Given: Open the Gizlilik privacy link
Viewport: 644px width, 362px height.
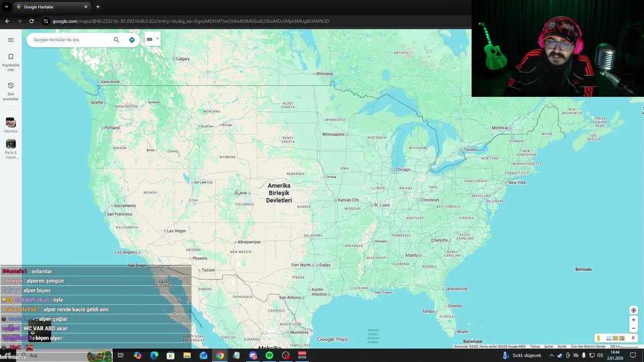Looking at the screenshot, I should (x=562, y=346).
